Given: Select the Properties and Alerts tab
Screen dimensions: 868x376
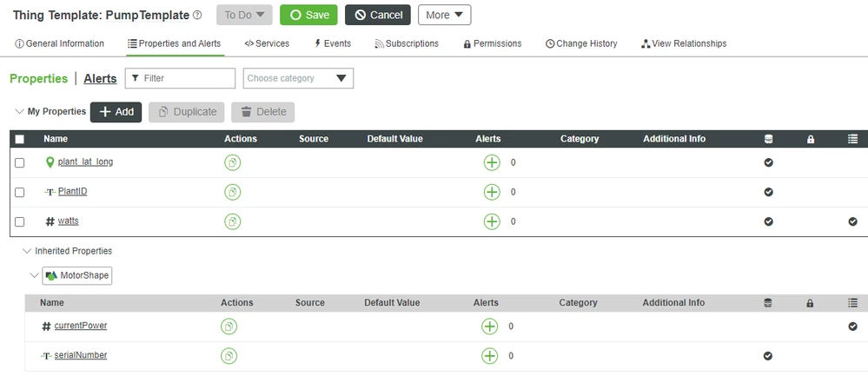Looking at the screenshot, I should (175, 43).
